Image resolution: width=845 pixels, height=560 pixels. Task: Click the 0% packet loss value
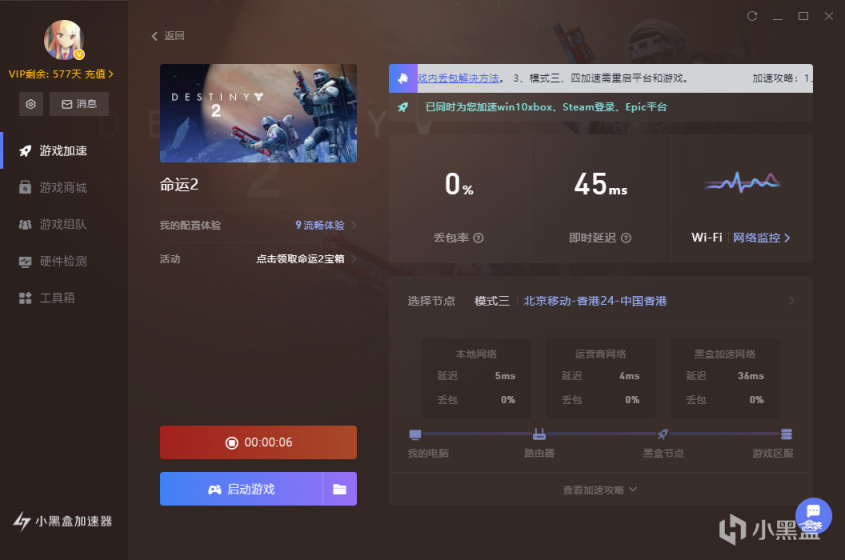[459, 184]
